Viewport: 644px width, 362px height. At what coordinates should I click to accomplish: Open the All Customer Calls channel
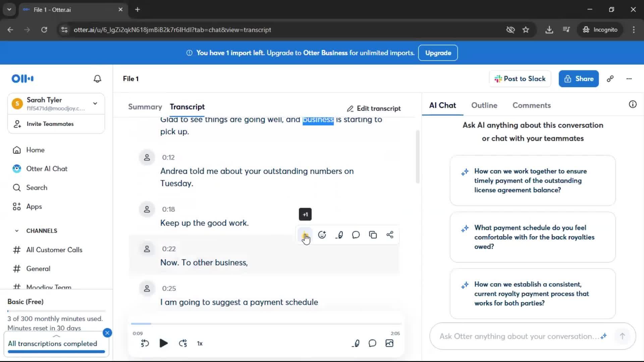point(54,250)
